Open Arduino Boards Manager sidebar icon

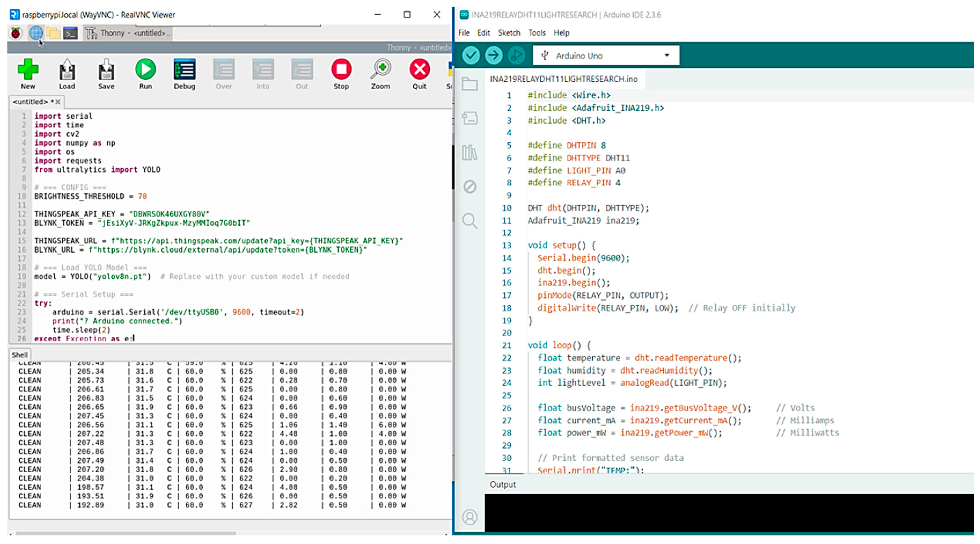tap(469, 118)
